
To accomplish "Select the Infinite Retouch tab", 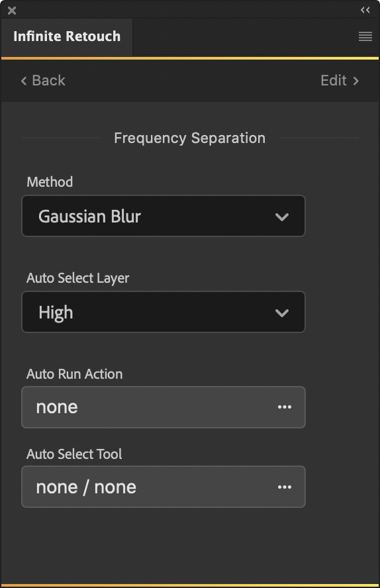I will click(x=67, y=37).
